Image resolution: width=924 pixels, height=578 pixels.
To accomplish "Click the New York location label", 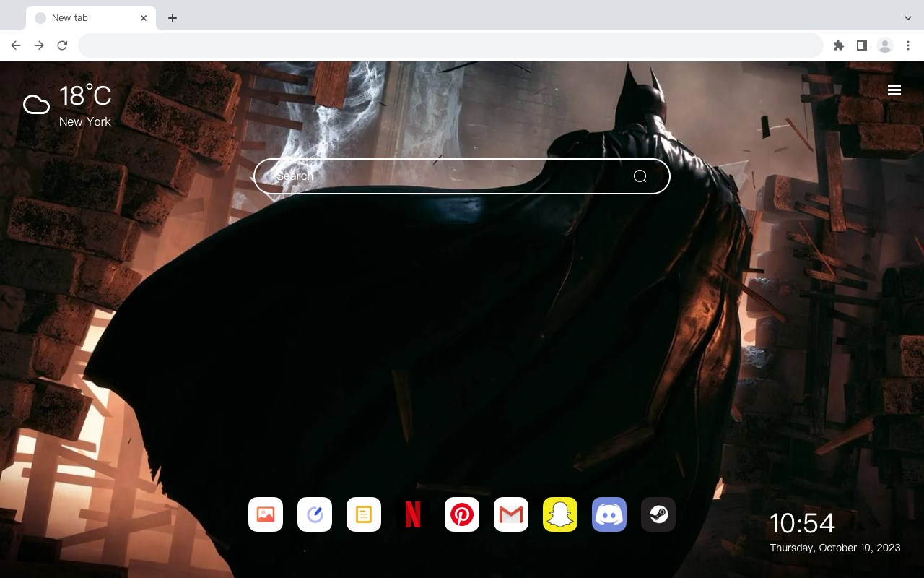I will pyautogui.click(x=85, y=121).
